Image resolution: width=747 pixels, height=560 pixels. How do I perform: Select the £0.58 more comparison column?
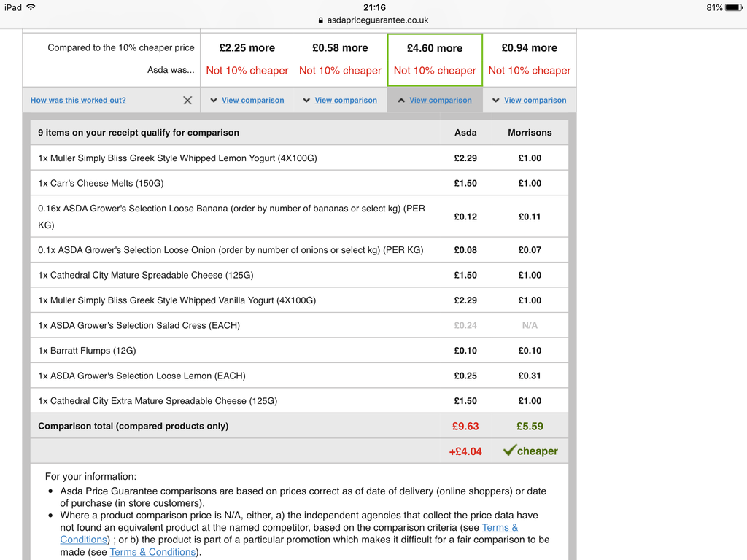[x=340, y=60]
